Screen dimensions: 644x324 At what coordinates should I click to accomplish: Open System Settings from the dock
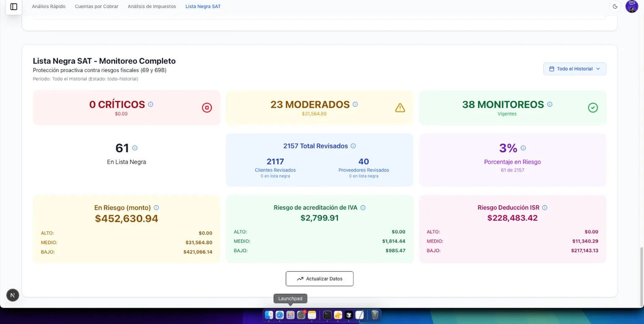[301, 315]
